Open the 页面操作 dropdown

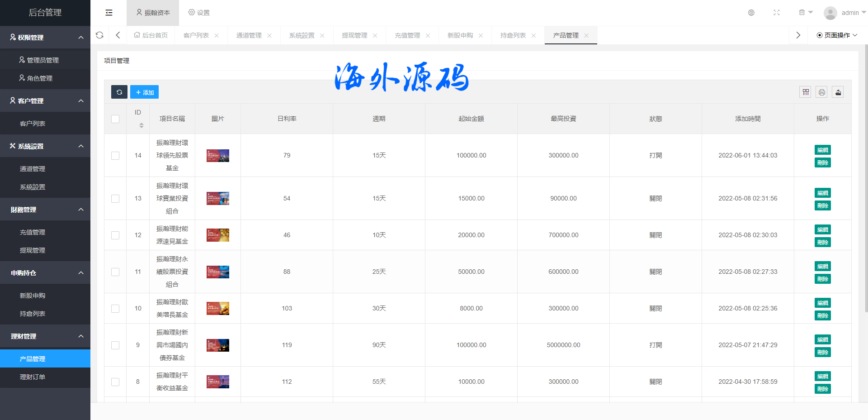836,35
